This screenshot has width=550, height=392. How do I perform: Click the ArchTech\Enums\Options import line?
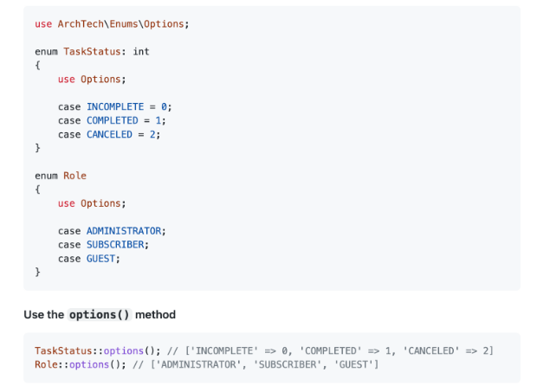(x=112, y=24)
